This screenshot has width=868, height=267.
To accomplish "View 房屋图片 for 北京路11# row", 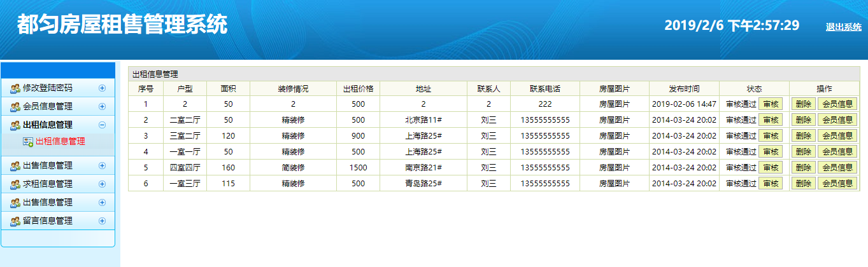I will pos(615,120).
